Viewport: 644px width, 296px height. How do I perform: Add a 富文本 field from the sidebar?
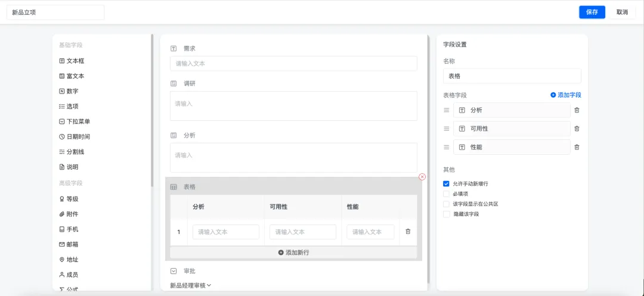72,76
